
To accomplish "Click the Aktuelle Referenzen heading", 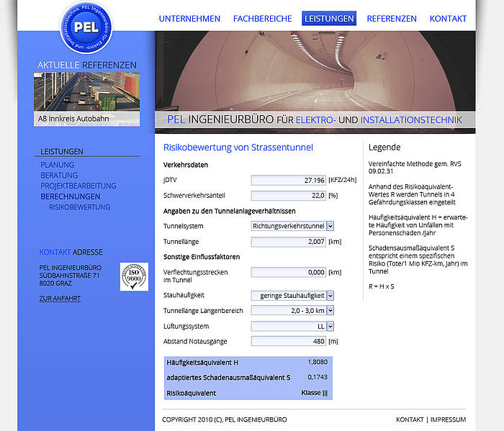I will pyautogui.click(x=87, y=65).
